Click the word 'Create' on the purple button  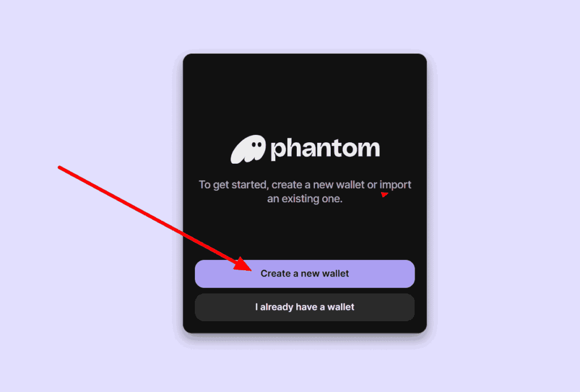276,274
